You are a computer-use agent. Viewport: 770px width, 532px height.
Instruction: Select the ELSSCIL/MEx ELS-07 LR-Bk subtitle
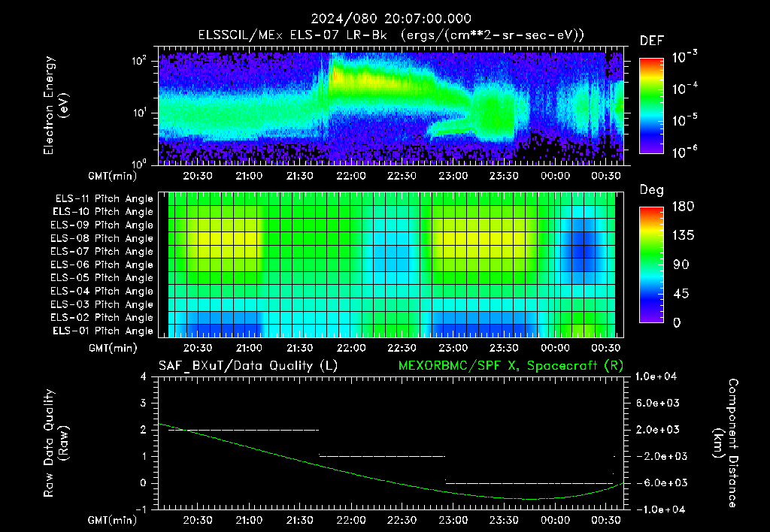click(391, 35)
